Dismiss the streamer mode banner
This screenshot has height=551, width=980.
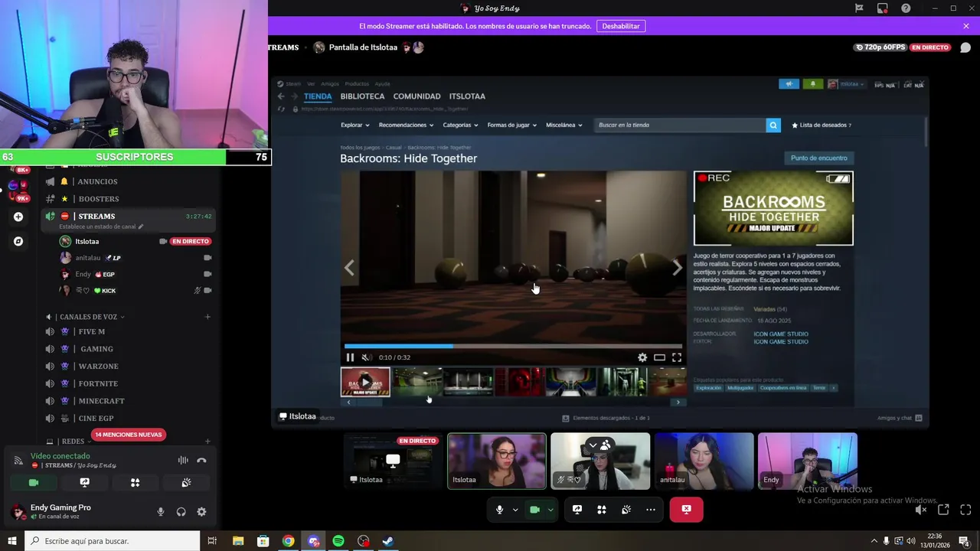pyautogui.click(x=966, y=26)
